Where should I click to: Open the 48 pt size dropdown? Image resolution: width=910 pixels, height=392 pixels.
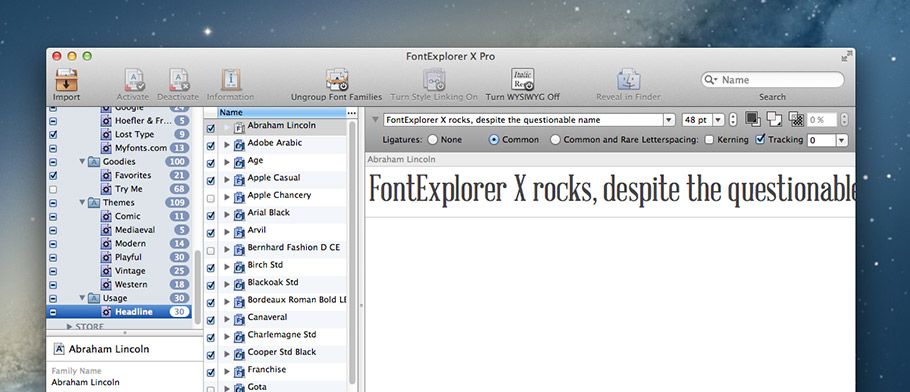[718, 120]
